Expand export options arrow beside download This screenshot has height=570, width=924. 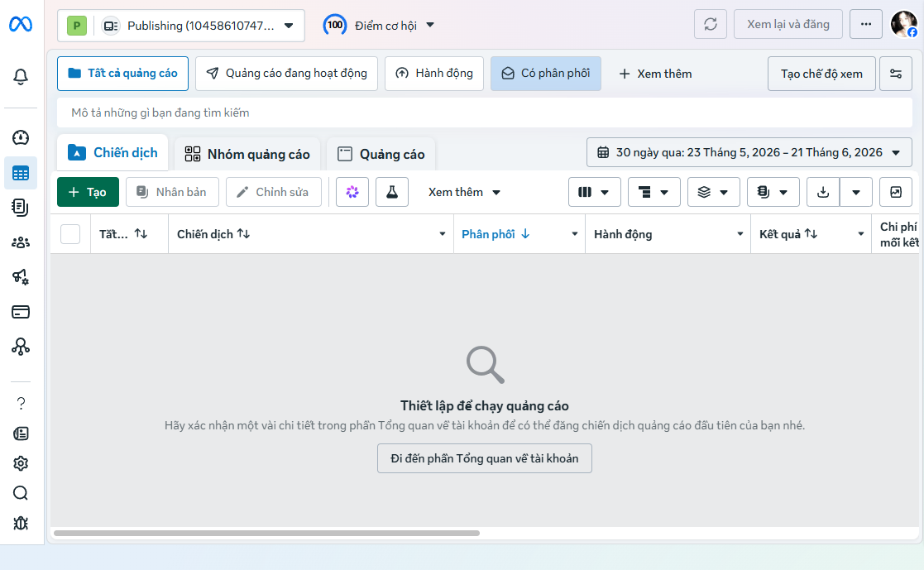click(x=855, y=192)
